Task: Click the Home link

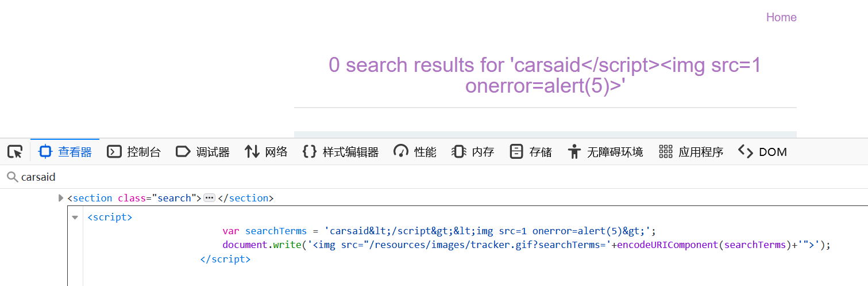Action: click(x=781, y=17)
